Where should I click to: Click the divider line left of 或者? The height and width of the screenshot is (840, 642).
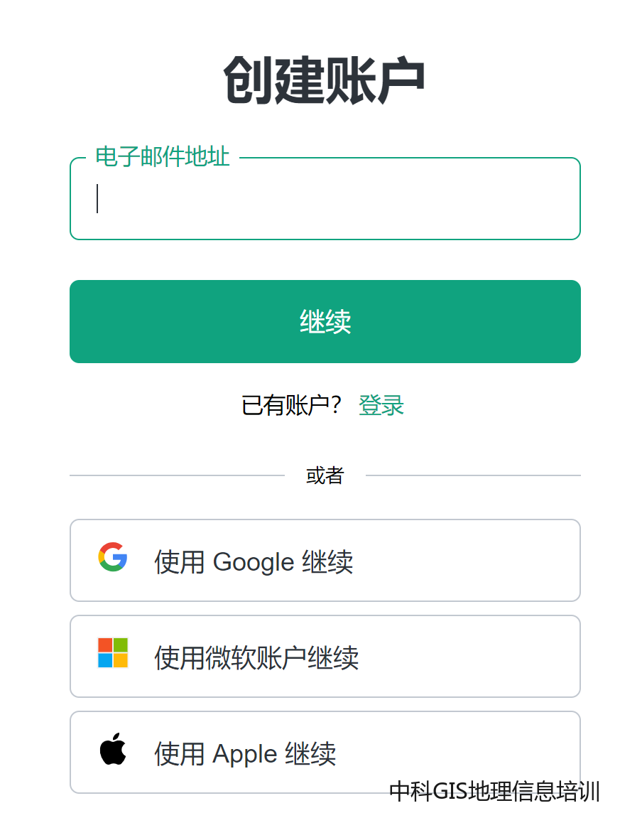click(177, 475)
